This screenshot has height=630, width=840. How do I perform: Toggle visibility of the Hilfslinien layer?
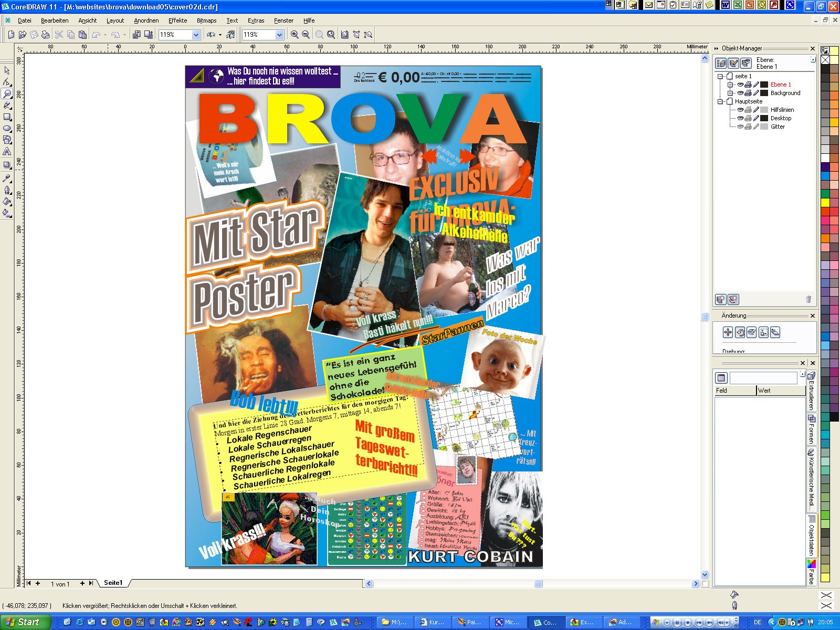(x=740, y=110)
